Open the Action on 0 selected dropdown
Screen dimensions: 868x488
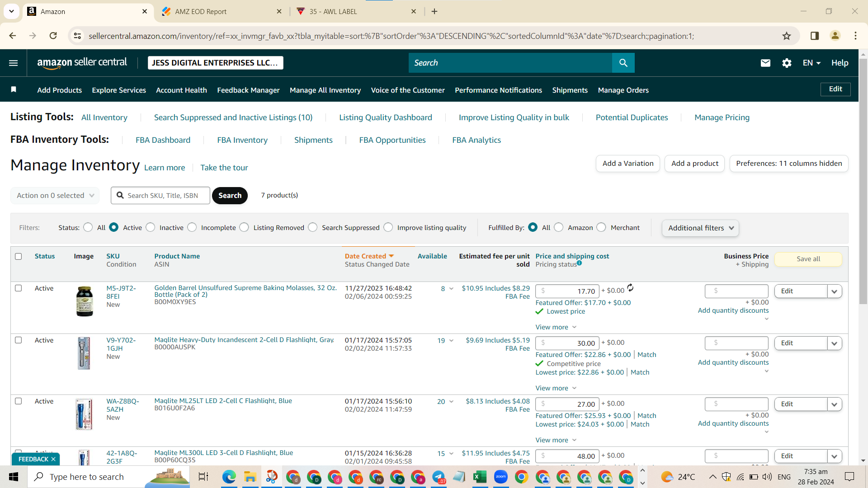pyautogui.click(x=55, y=195)
